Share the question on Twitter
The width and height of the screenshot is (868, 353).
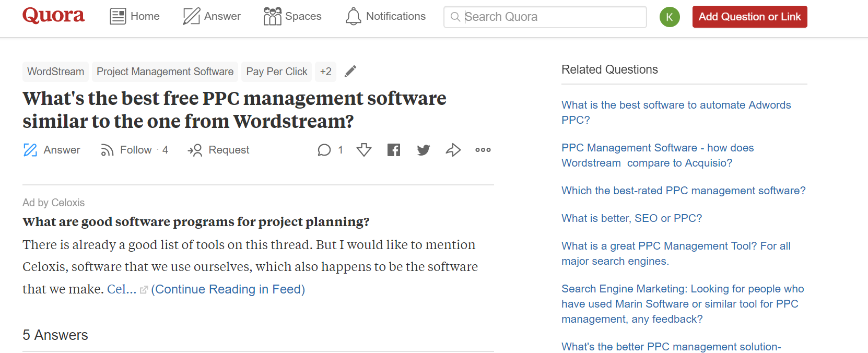pyautogui.click(x=424, y=150)
